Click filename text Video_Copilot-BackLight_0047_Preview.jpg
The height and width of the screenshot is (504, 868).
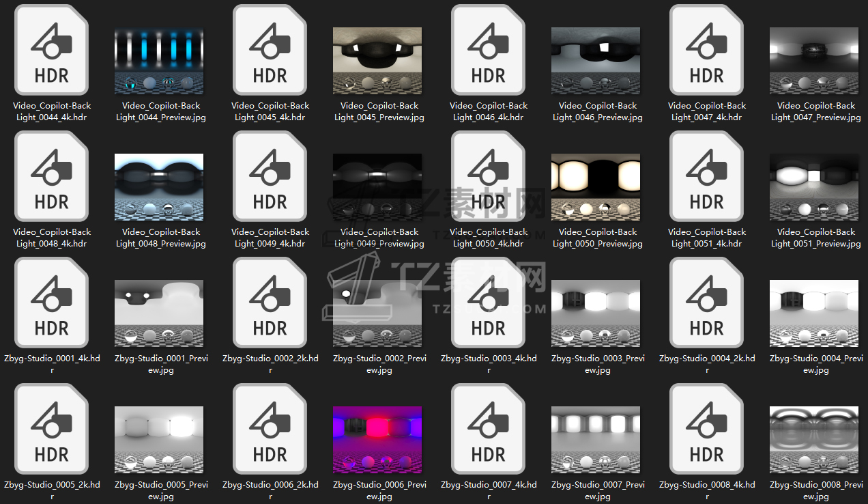point(816,111)
